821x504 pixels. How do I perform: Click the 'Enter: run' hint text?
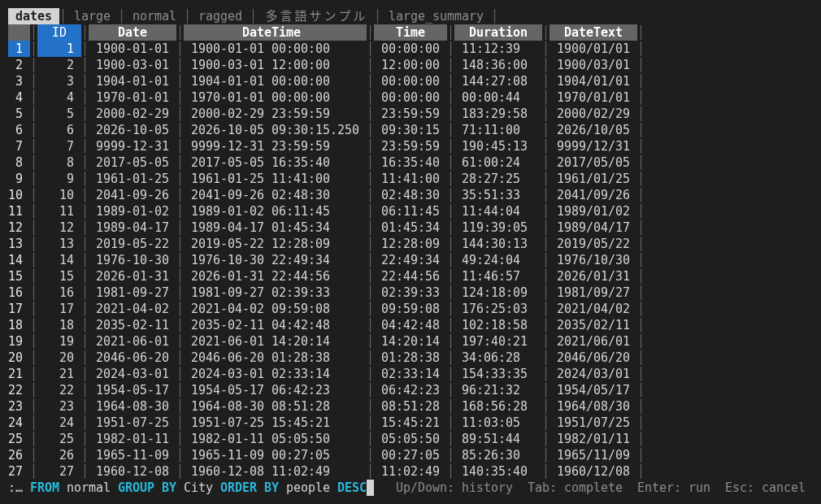[674, 488]
